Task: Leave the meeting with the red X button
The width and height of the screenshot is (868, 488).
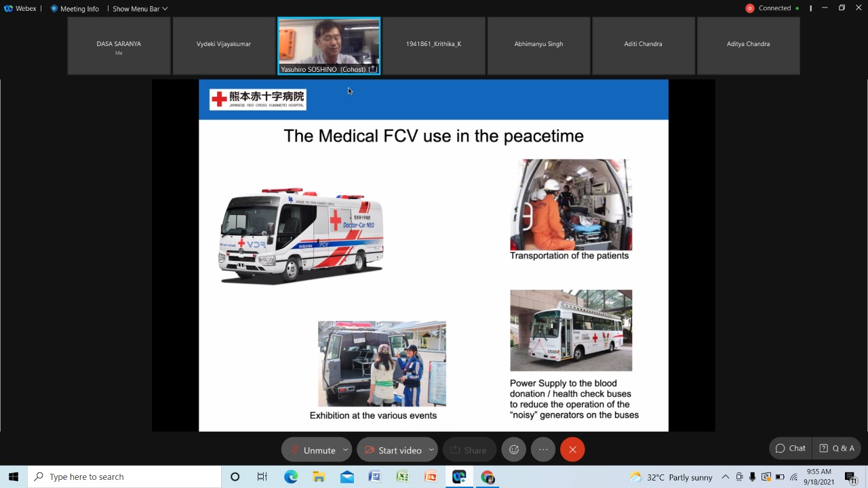Action: (572, 449)
